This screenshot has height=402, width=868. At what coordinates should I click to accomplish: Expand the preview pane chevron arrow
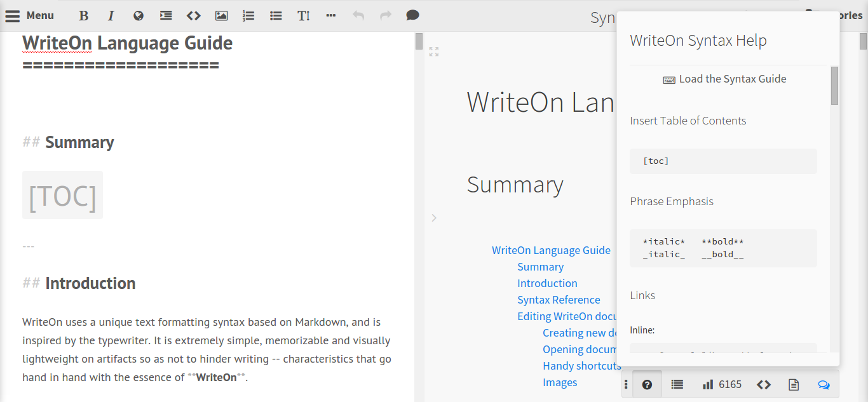click(x=434, y=218)
